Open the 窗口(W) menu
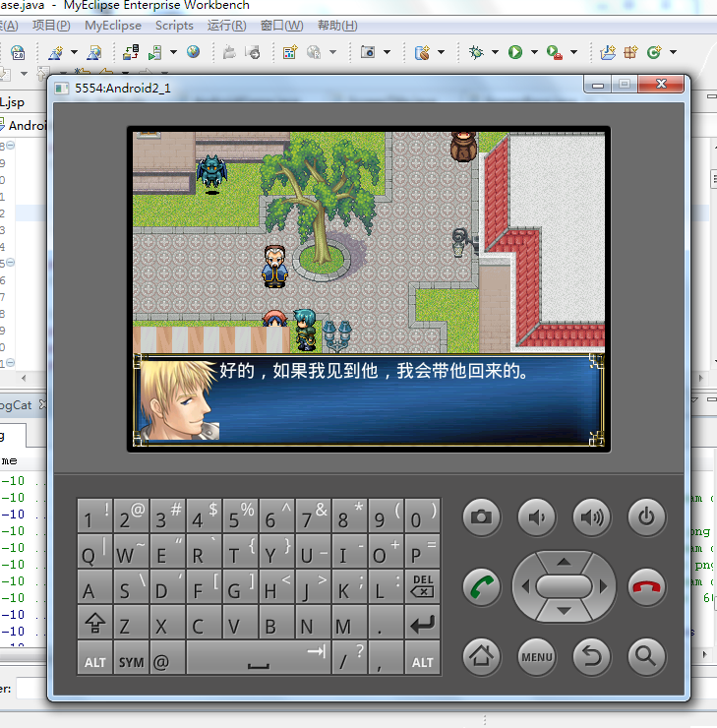This screenshot has width=717, height=728. click(x=281, y=26)
